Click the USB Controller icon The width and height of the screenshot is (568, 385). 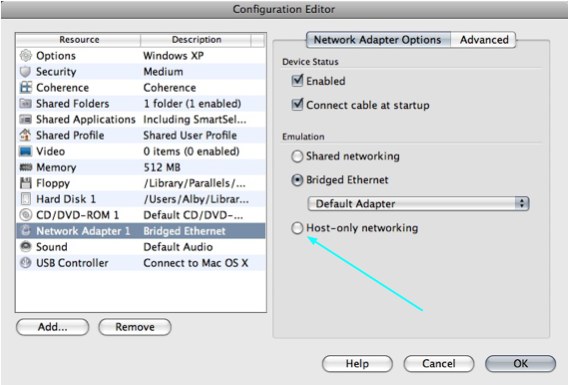[x=26, y=263]
